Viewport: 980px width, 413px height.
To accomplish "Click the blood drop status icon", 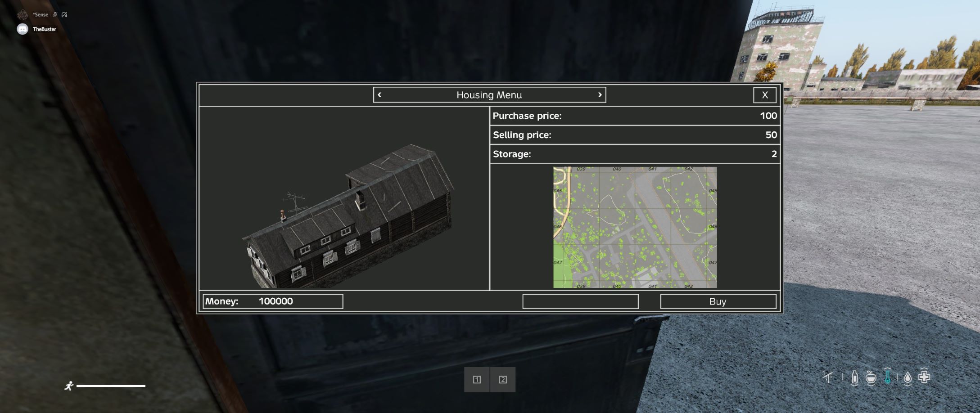I will [908, 378].
